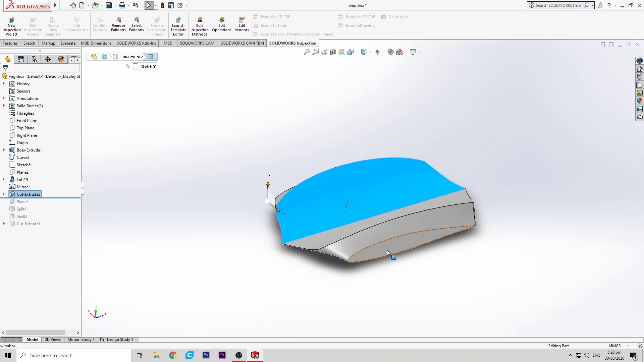Open the Options gear icon
644x362 pixels.
[x=180, y=5]
